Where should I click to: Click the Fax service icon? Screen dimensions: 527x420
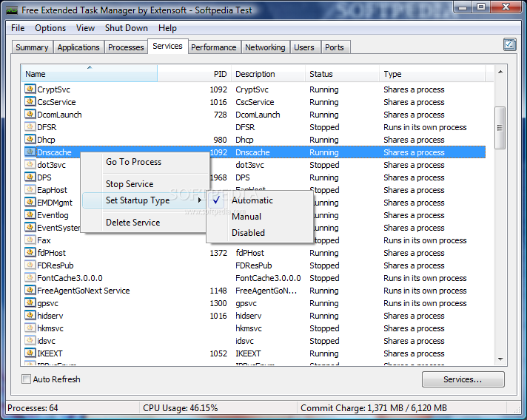coord(30,240)
